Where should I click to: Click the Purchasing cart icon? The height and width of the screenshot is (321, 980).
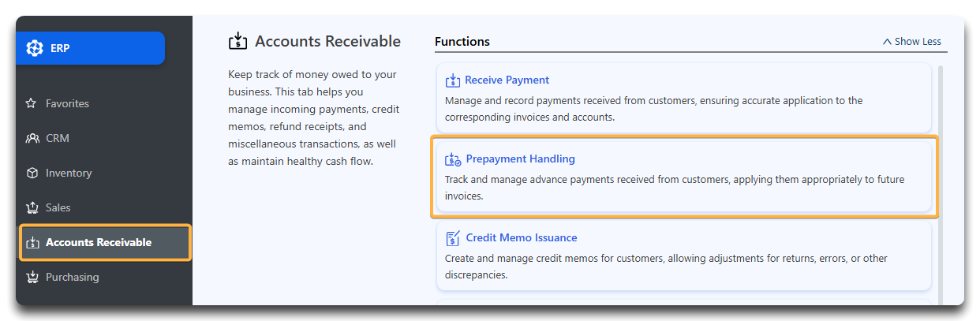[x=32, y=277]
